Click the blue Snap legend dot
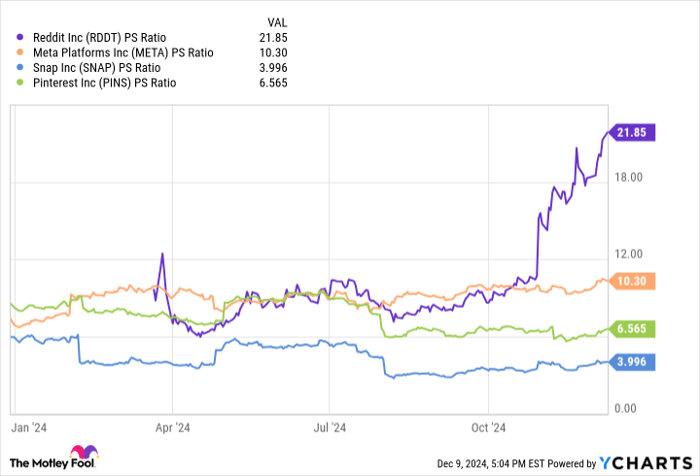The image size is (700, 476). (x=20, y=67)
